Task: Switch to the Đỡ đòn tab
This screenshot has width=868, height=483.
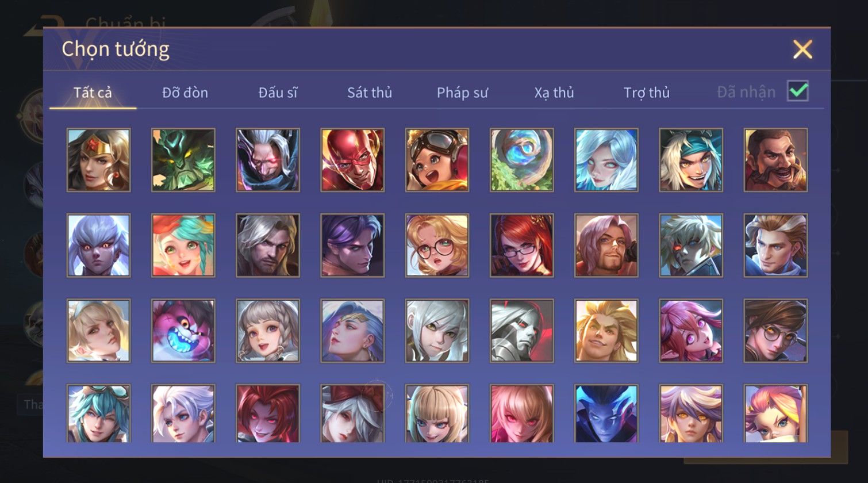Action: [185, 93]
